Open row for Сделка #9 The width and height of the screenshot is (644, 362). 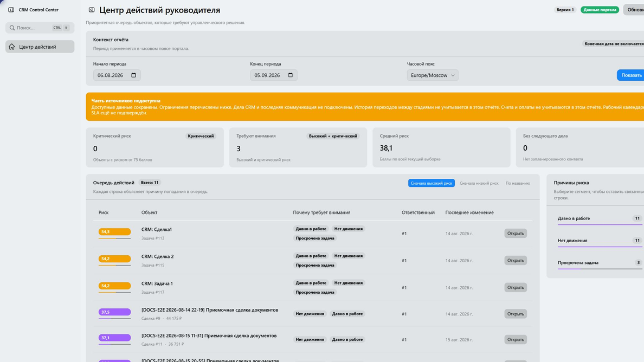point(516,314)
